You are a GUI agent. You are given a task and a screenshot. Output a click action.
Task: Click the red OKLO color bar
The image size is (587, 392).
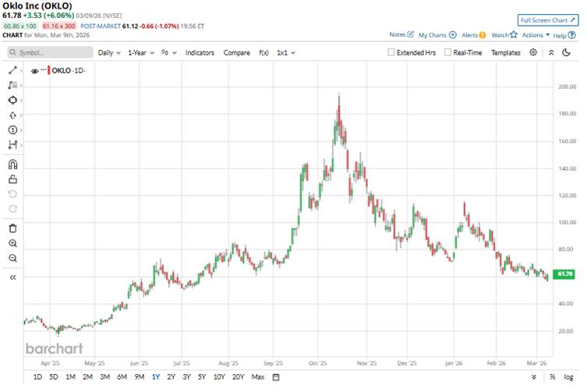[48, 70]
